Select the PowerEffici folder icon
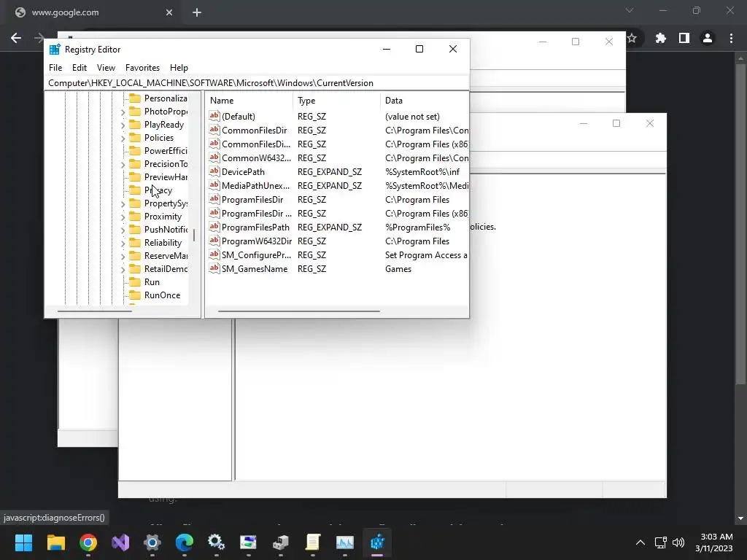This screenshot has width=747, height=560. pos(135,150)
